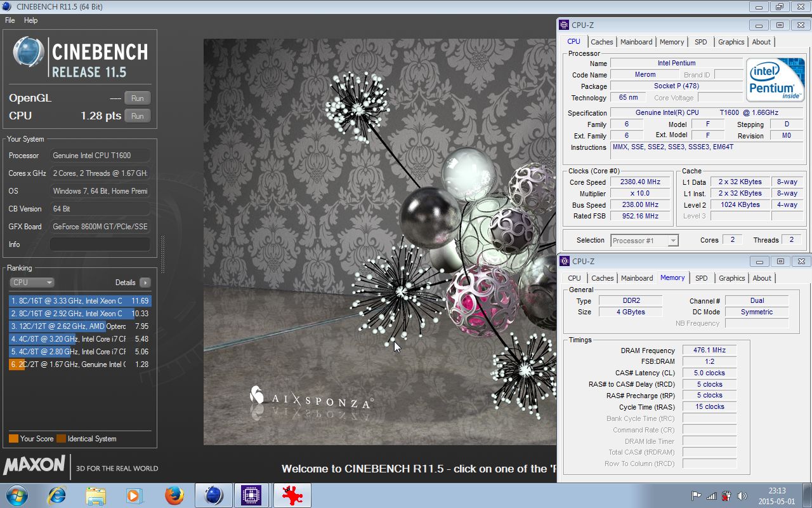Click the Info input field
The image size is (812, 508).
100,244
